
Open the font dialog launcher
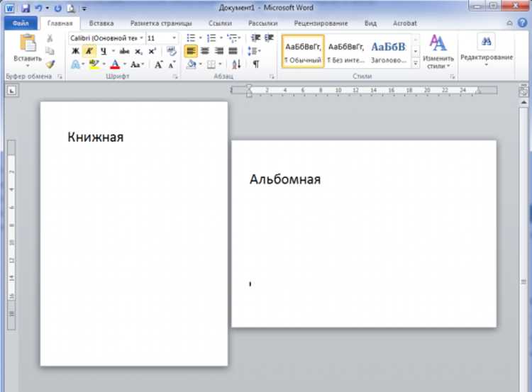(175, 77)
